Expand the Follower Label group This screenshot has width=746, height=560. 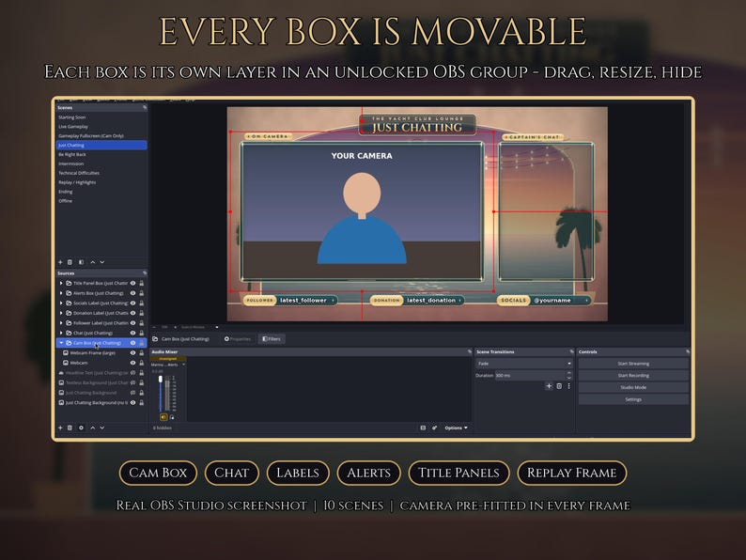point(61,323)
